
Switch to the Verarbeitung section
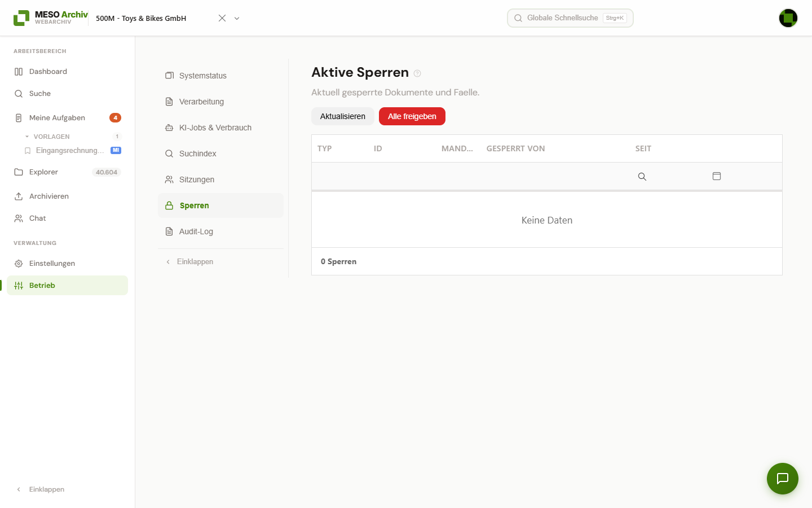220,102
